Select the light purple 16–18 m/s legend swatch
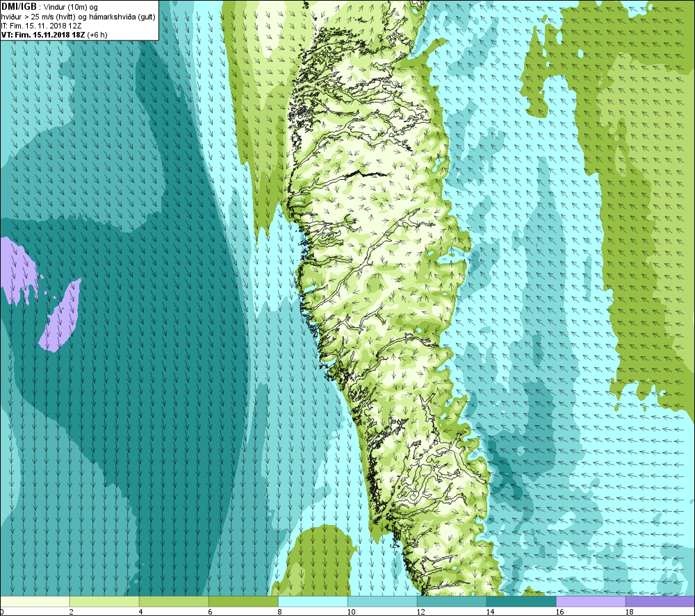 591,601
